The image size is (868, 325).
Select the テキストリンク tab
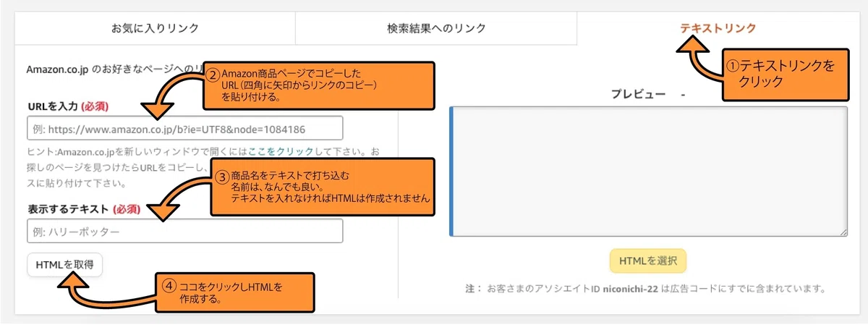coord(718,28)
